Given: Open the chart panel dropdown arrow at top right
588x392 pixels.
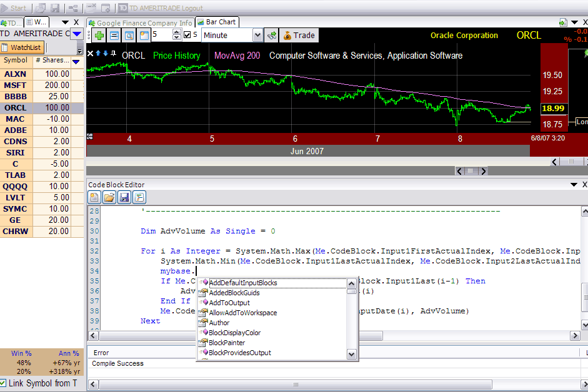Looking at the screenshot, I should [x=574, y=23].
